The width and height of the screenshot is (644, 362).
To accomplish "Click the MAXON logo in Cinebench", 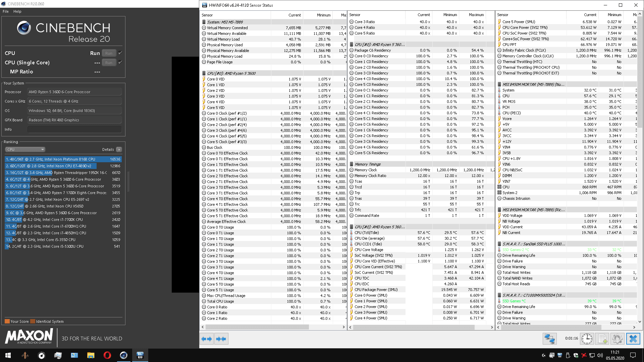I will (29, 336).
